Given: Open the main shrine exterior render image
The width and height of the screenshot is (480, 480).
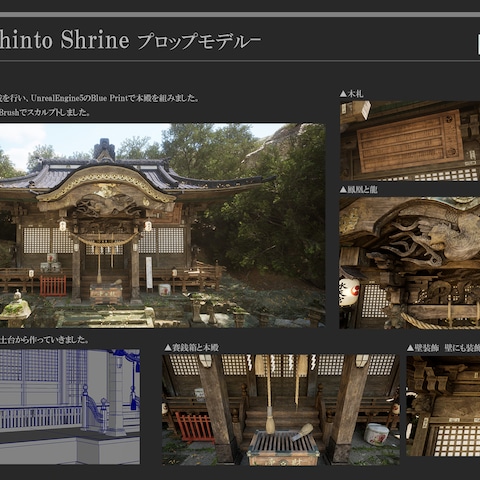Looking at the screenshot, I should click(x=163, y=225).
